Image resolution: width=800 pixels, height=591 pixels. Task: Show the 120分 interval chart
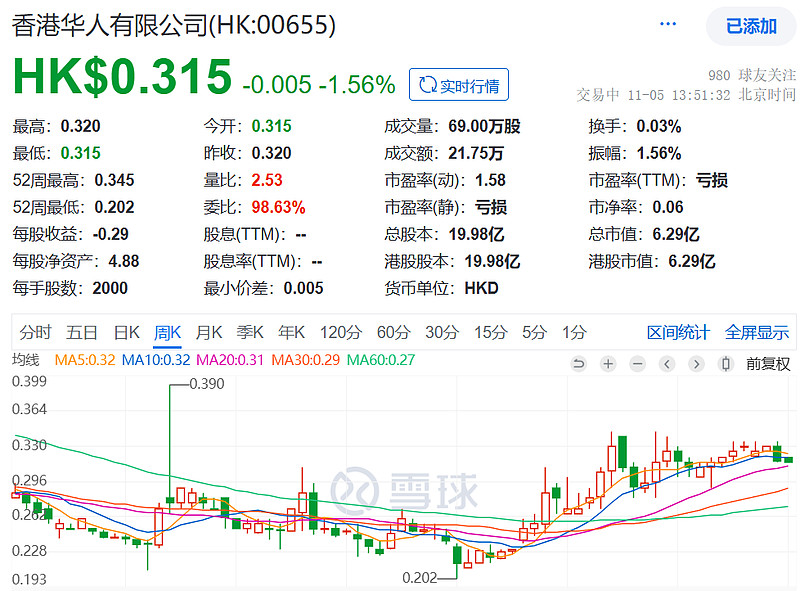coord(341,333)
